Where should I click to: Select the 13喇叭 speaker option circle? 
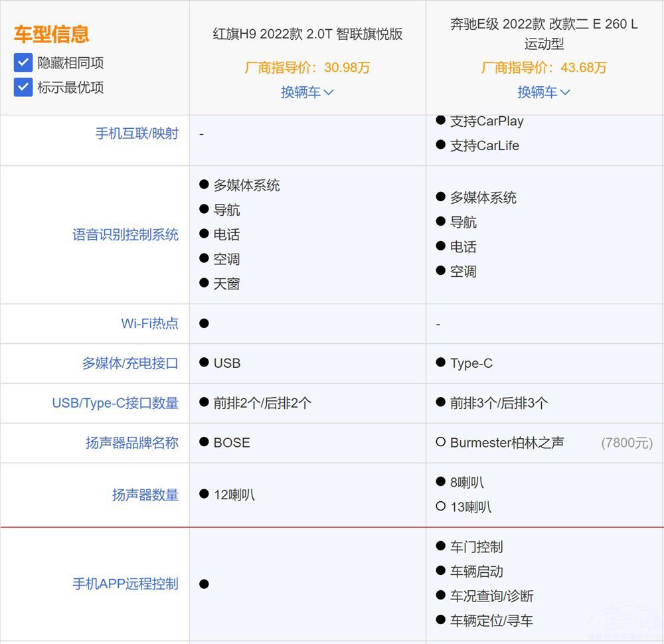point(439,507)
